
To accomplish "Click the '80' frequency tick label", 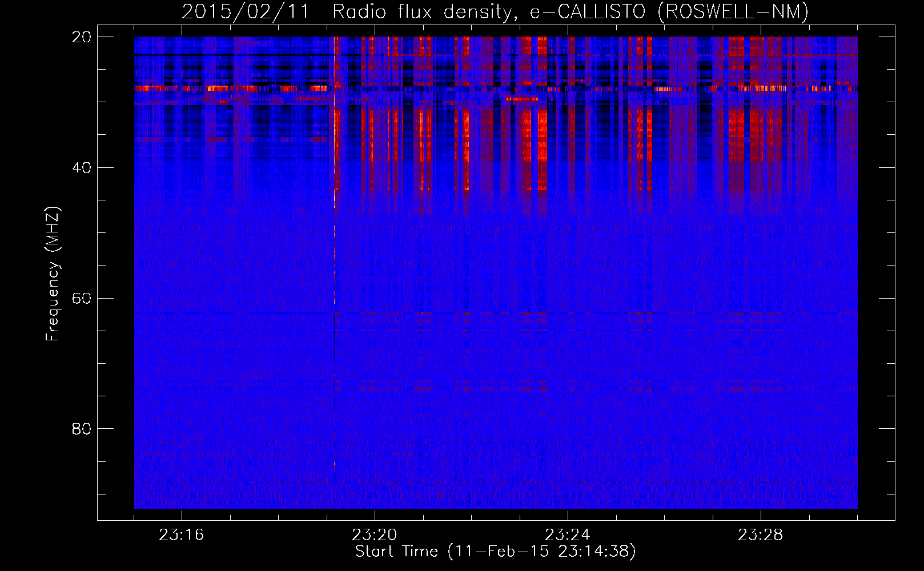I will pos(82,429).
